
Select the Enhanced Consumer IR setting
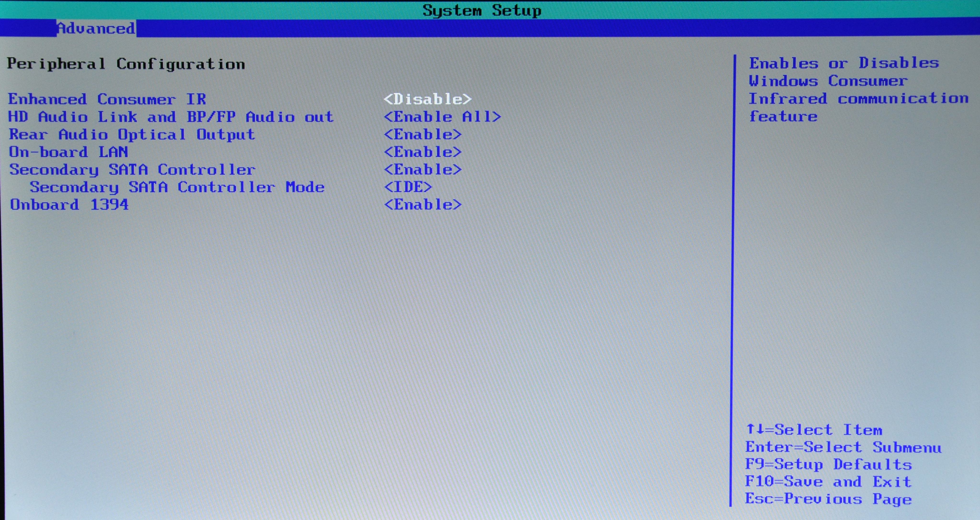pos(107,99)
